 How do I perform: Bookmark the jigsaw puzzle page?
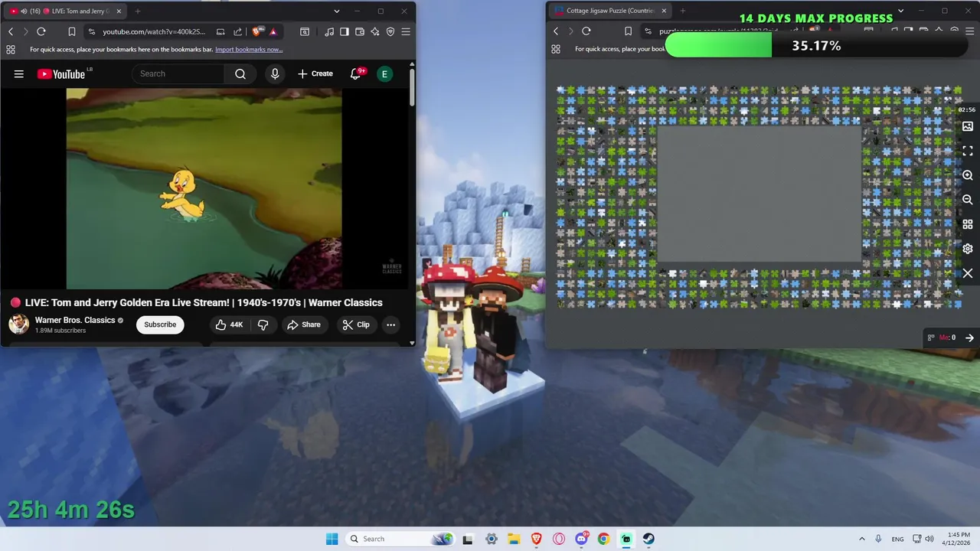pyautogui.click(x=628, y=31)
